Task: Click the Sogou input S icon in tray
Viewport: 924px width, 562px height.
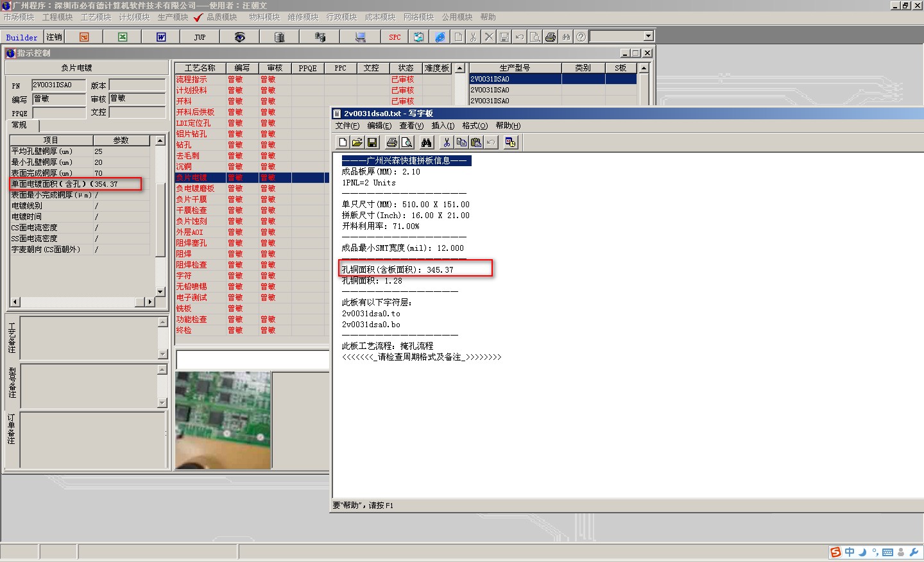Action: [835, 552]
